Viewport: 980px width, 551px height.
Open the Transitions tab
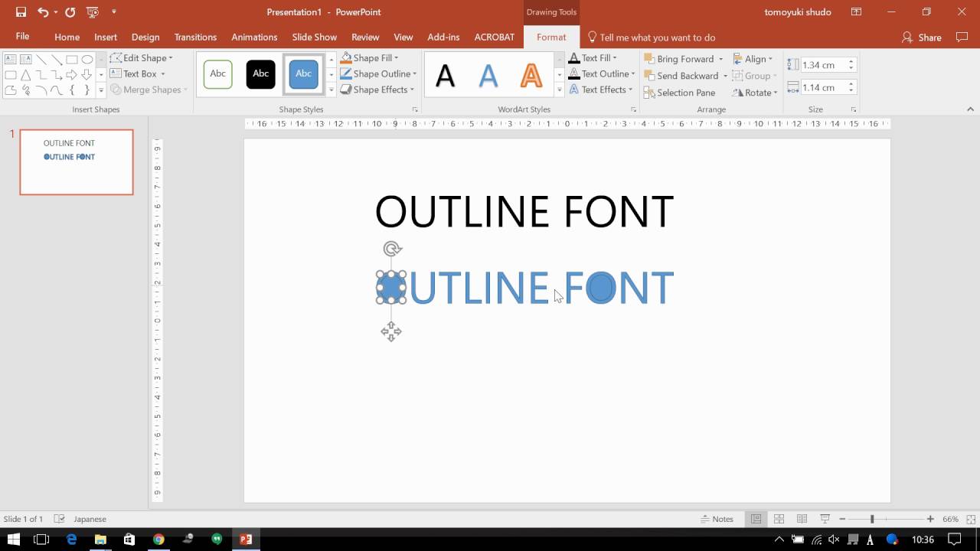(195, 37)
